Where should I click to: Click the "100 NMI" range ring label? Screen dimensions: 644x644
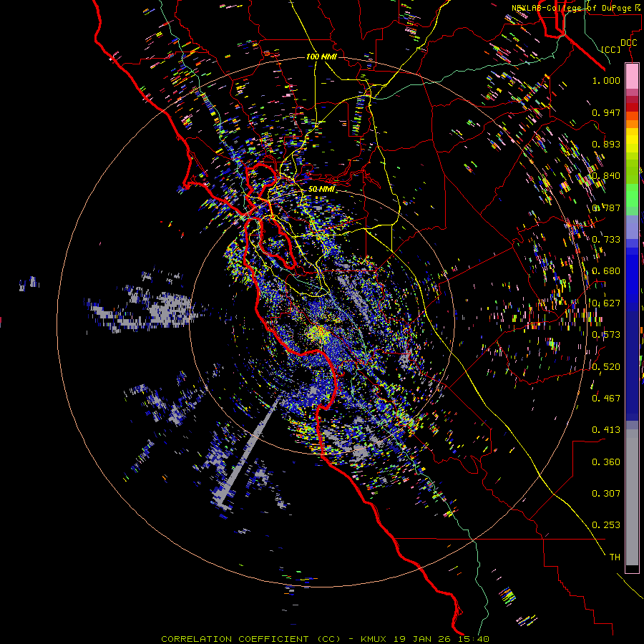tap(321, 57)
